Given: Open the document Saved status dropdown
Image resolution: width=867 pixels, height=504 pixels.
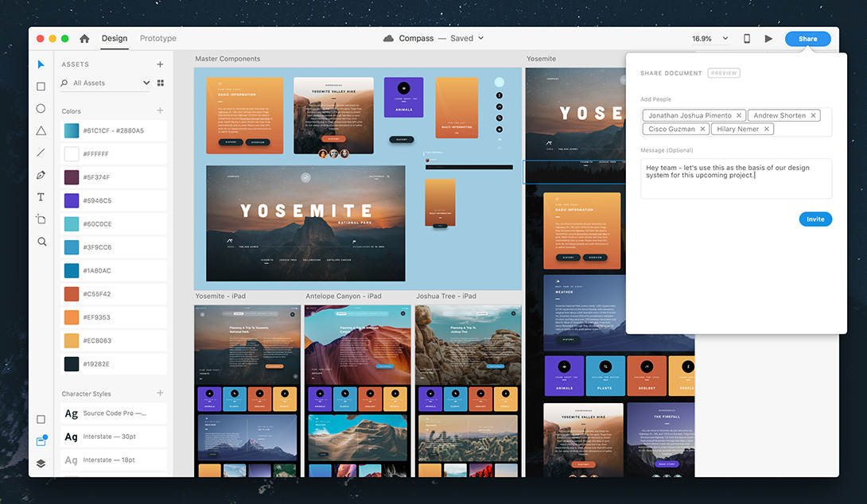Looking at the screenshot, I should click(x=480, y=38).
